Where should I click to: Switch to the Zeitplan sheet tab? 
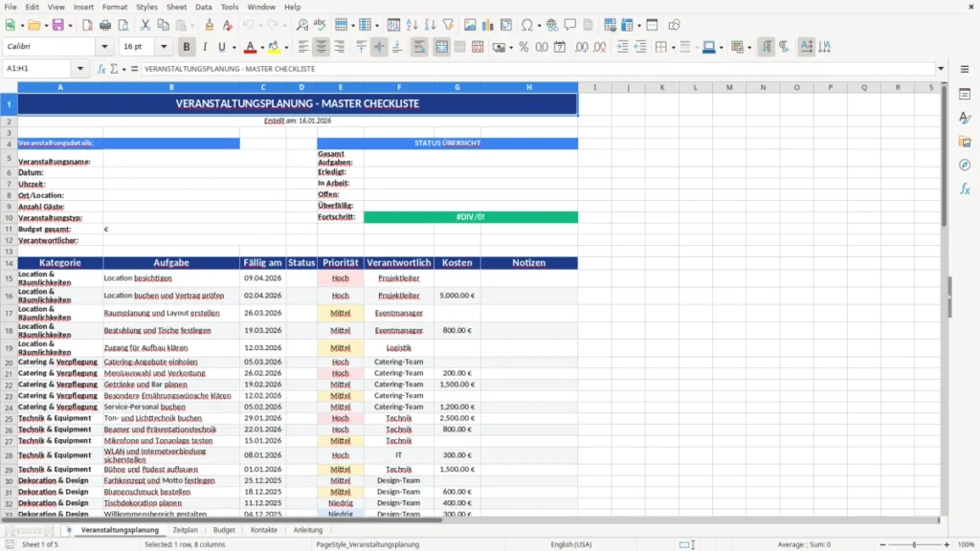(x=185, y=530)
